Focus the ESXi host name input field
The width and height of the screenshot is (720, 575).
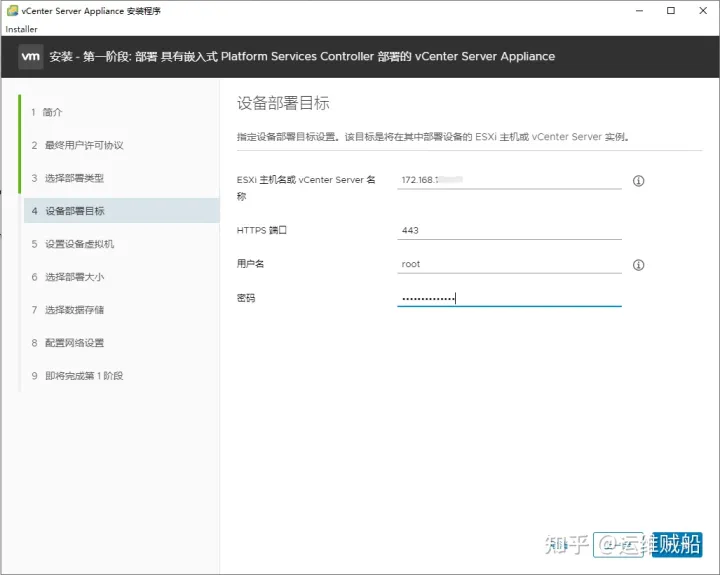click(508, 180)
